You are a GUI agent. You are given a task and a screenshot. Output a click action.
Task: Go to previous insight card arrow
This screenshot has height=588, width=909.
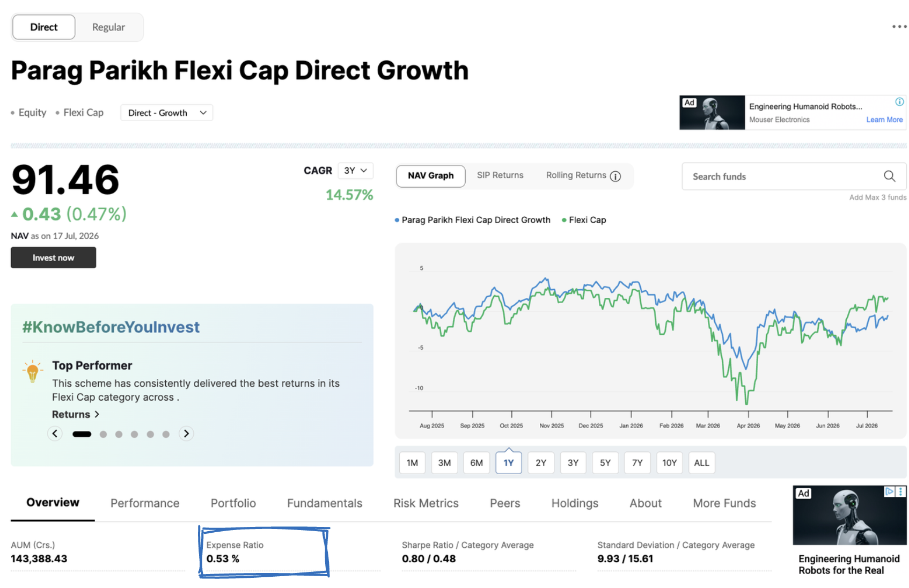coord(55,433)
